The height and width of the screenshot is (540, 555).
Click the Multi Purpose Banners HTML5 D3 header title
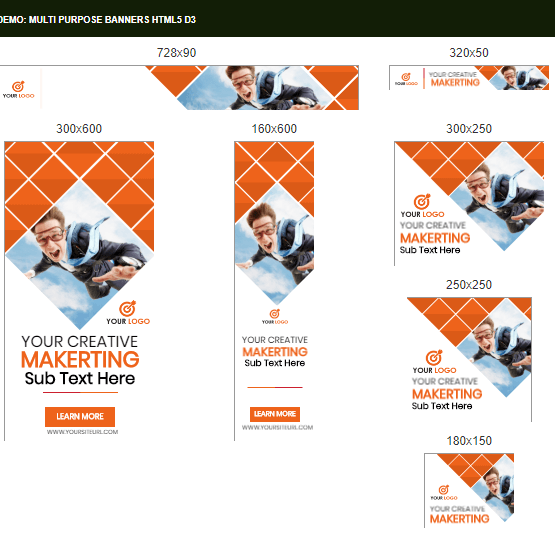(98, 19)
